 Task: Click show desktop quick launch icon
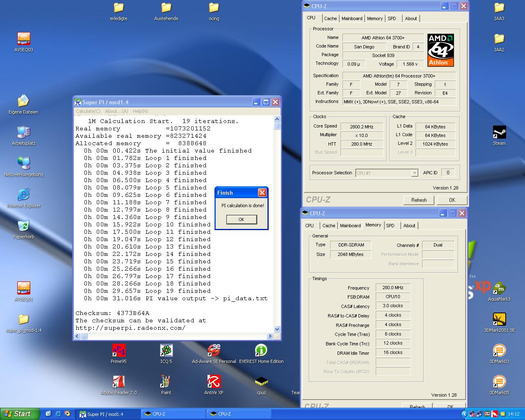48,414
